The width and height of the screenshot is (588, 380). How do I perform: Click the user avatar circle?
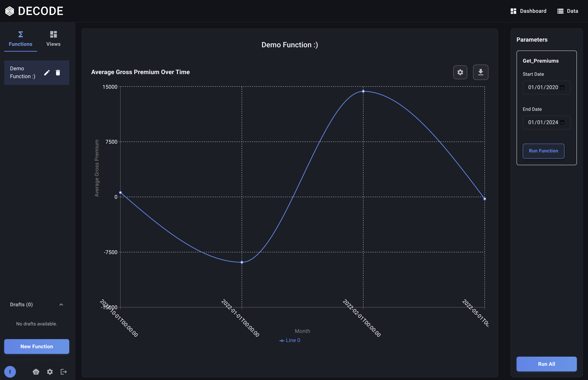[x=10, y=372]
